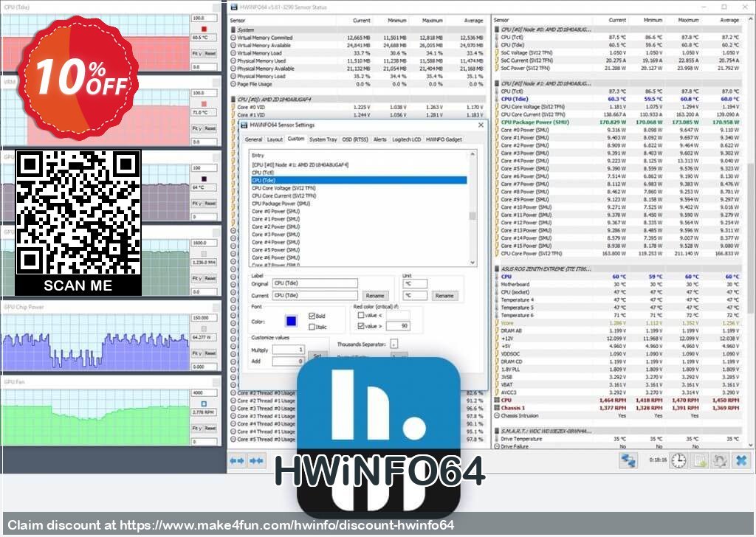Screen dimensions: 756x537
Task: Click the Vcore voltage row icon
Action: [497, 322]
